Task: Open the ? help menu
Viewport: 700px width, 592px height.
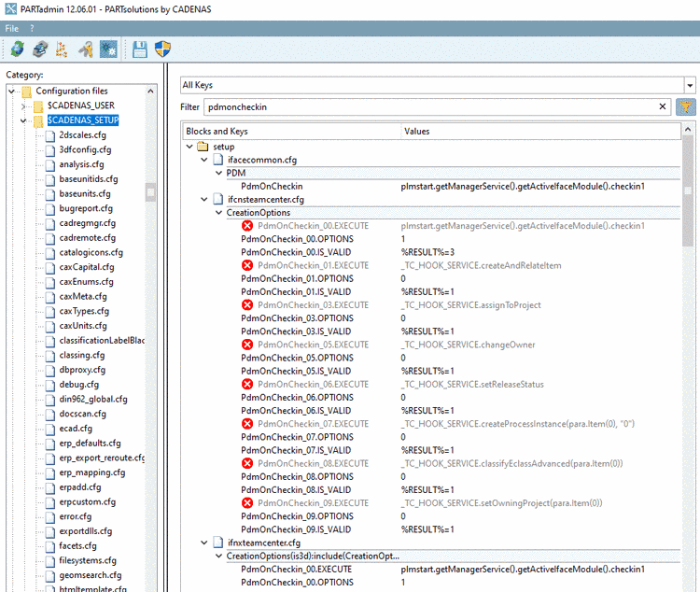Action: pos(32,29)
